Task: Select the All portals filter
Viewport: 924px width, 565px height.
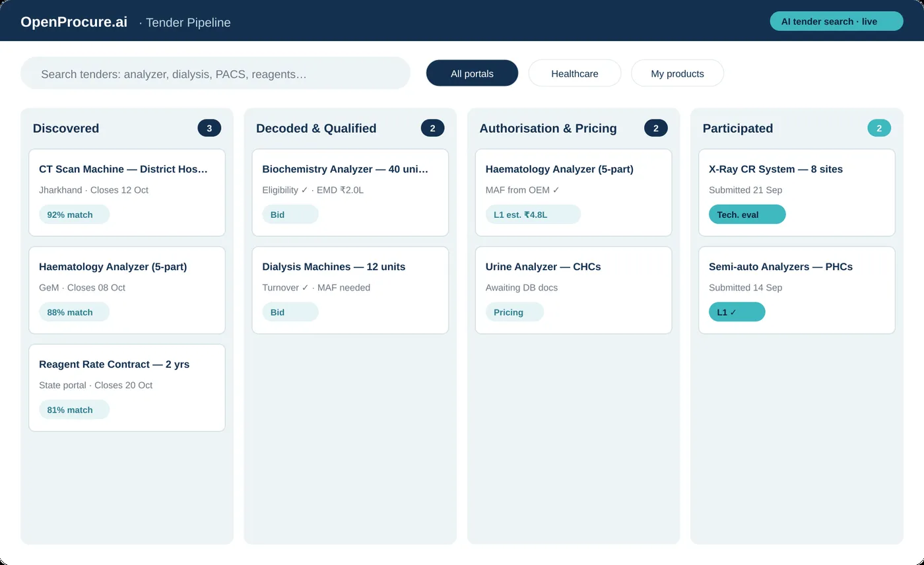Action: pos(472,73)
